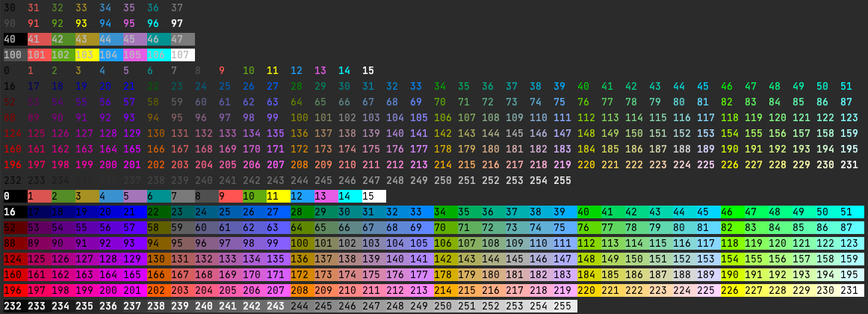The width and height of the screenshot is (868, 314).
Task: Select the gold foreground text 220
Action: (x=586, y=164)
